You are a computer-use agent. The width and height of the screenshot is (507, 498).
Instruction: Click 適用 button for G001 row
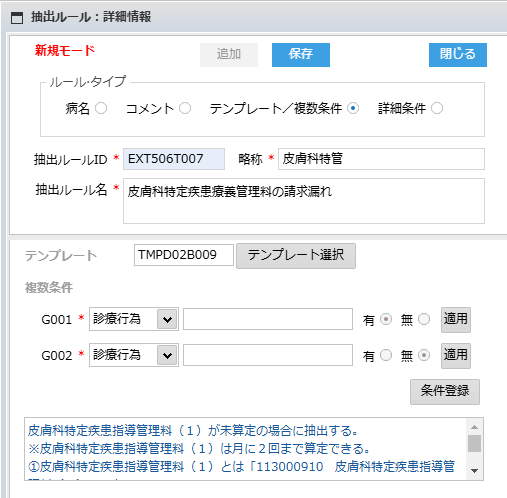pos(456,320)
